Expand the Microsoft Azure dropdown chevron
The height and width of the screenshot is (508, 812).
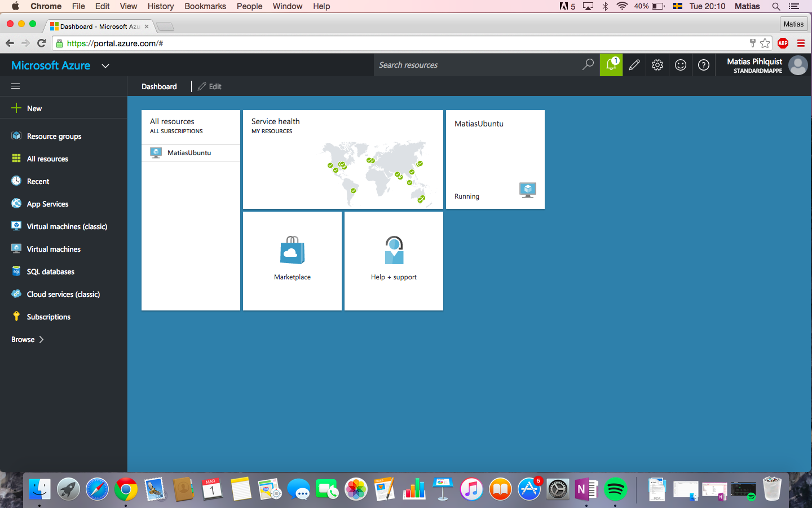[105, 66]
